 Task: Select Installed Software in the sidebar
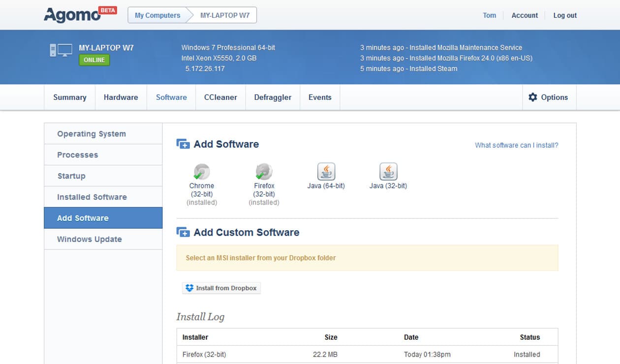92,197
